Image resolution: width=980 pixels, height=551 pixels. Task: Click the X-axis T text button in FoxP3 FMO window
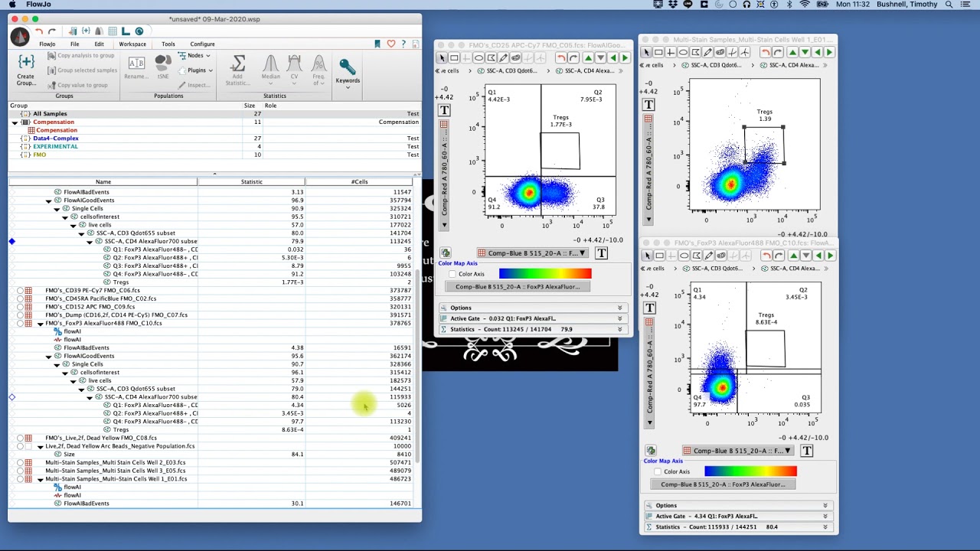click(807, 451)
